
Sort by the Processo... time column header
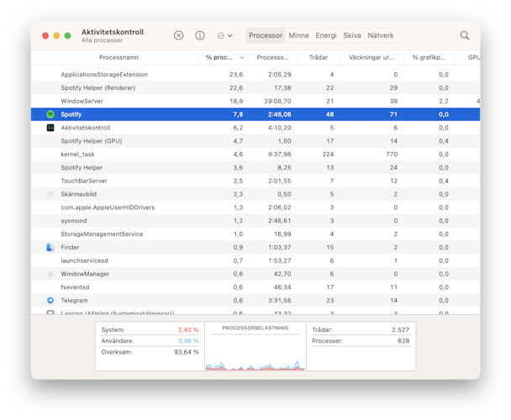(272, 57)
